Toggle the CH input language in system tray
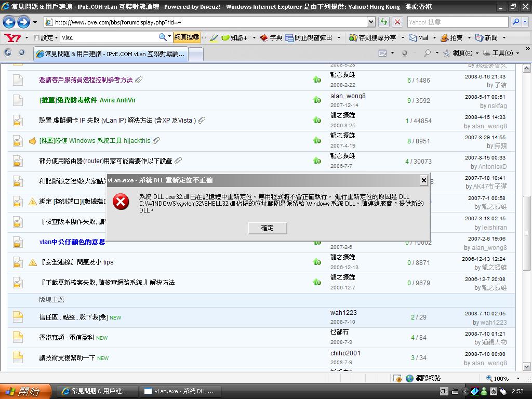 (x=444, y=391)
